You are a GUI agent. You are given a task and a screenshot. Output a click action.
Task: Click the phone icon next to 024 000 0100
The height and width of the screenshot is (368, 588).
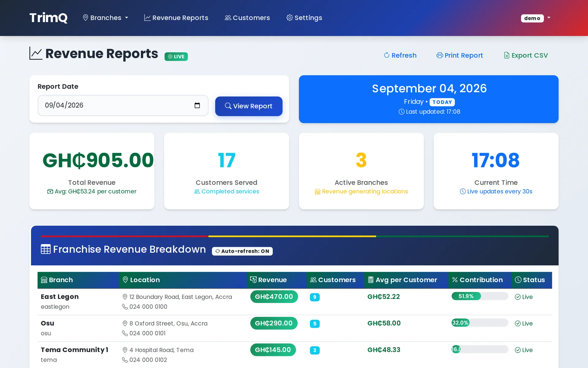point(125,307)
